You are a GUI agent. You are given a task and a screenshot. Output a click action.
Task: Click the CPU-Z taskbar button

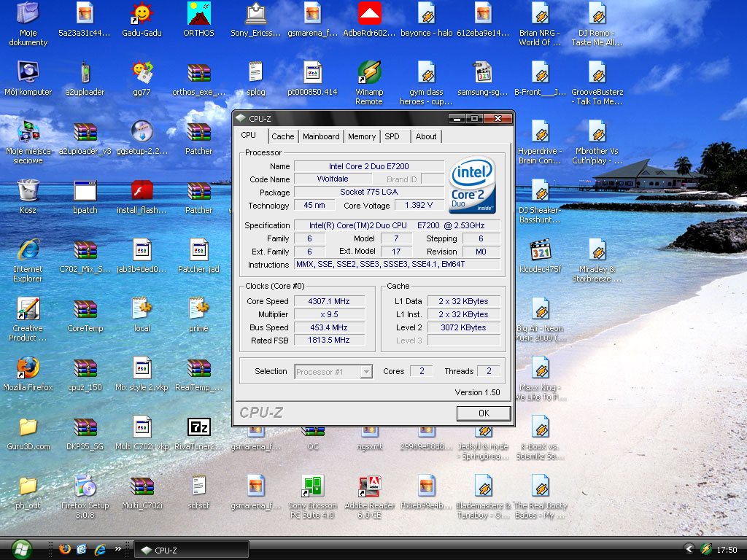[192, 550]
